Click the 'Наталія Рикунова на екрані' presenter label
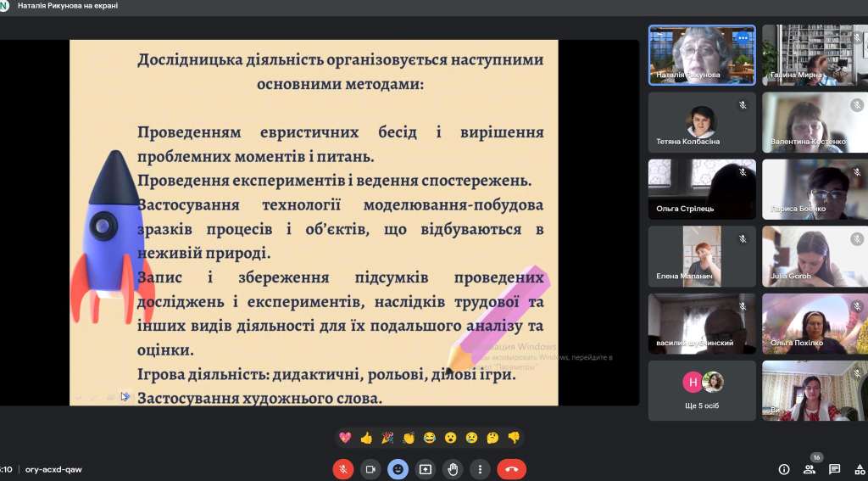Screen dimensions: 868x481 tap(68, 6)
